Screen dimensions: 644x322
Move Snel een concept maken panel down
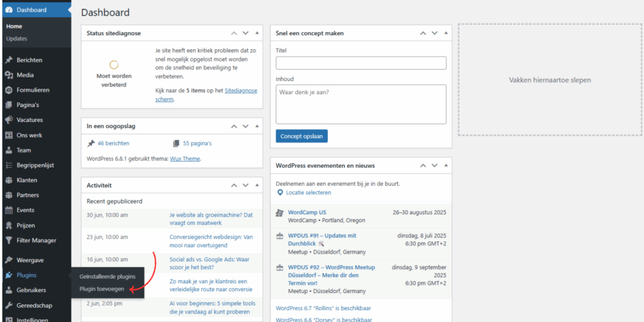(x=435, y=33)
